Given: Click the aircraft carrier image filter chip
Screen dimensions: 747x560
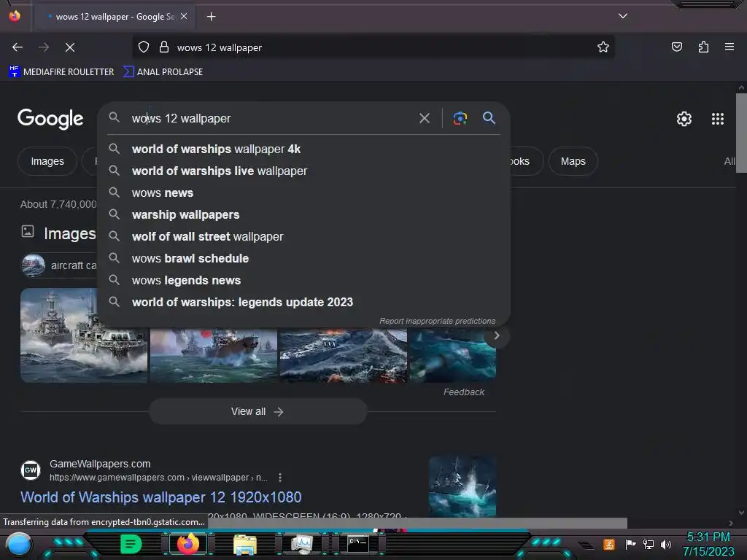Looking at the screenshot, I should pos(59,265).
